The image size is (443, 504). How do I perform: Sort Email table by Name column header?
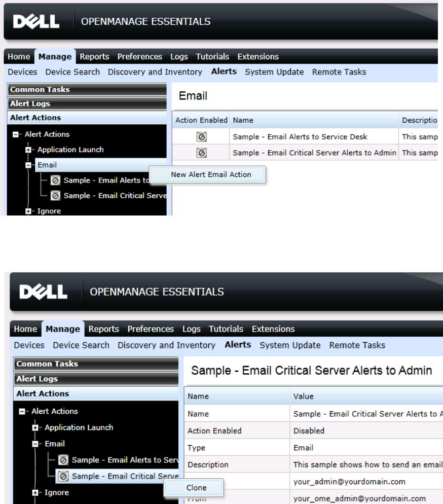click(314, 120)
